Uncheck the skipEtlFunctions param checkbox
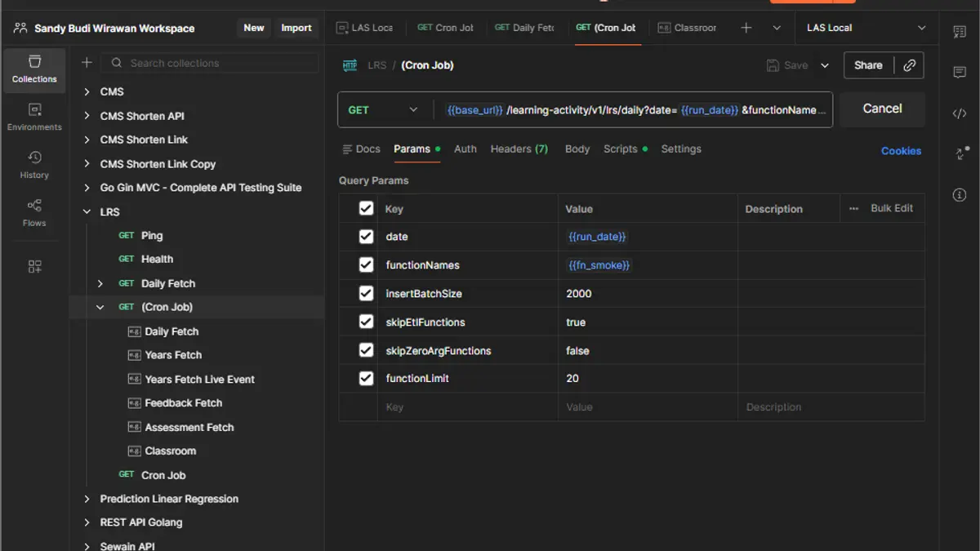The height and width of the screenshot is (551, 980). pos(366,322)
